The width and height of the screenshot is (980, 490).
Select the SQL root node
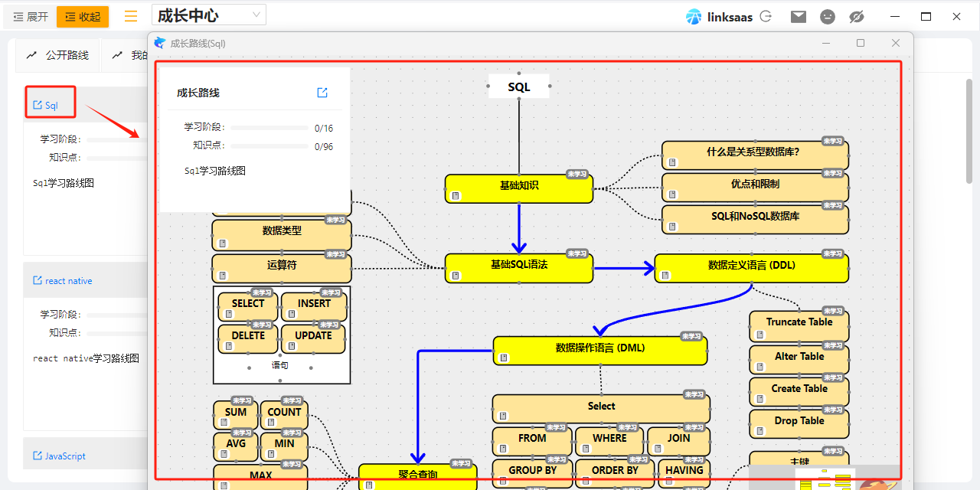[x=519, y=87]
